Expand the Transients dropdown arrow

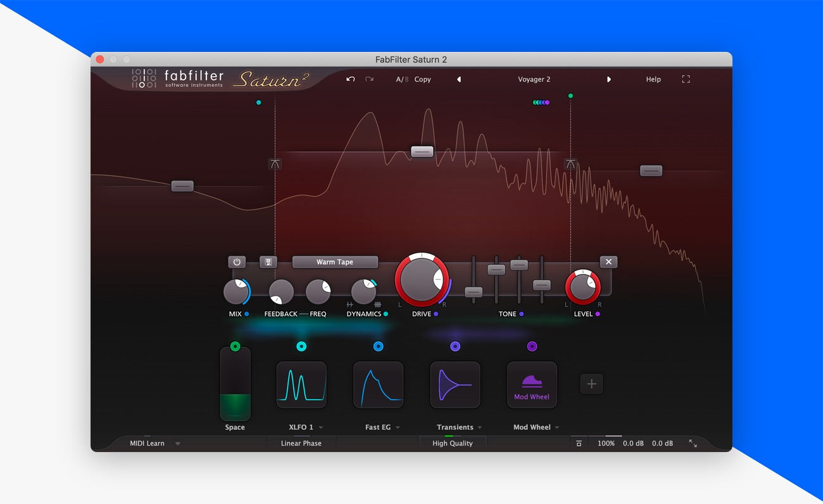click(x=480, y=427)
